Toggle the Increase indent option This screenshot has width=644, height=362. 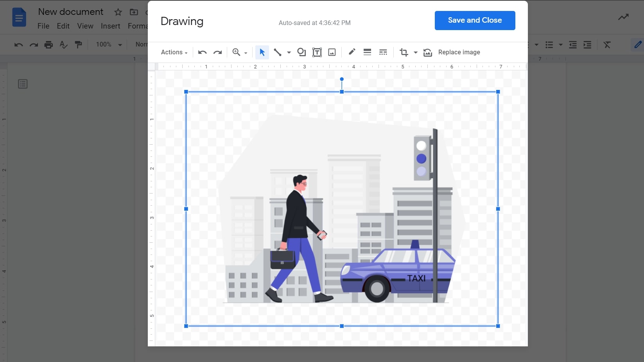click(587, 45)
